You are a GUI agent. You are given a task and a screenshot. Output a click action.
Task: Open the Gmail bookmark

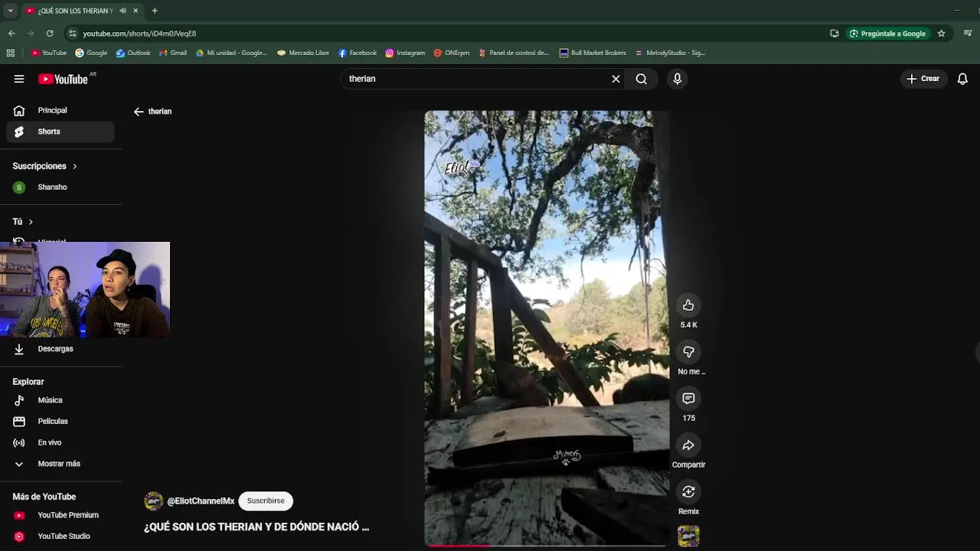click(173, 53)
